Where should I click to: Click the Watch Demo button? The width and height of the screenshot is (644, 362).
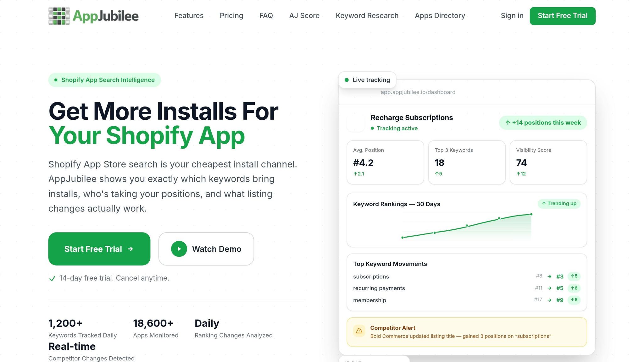[x=206, y=249]
